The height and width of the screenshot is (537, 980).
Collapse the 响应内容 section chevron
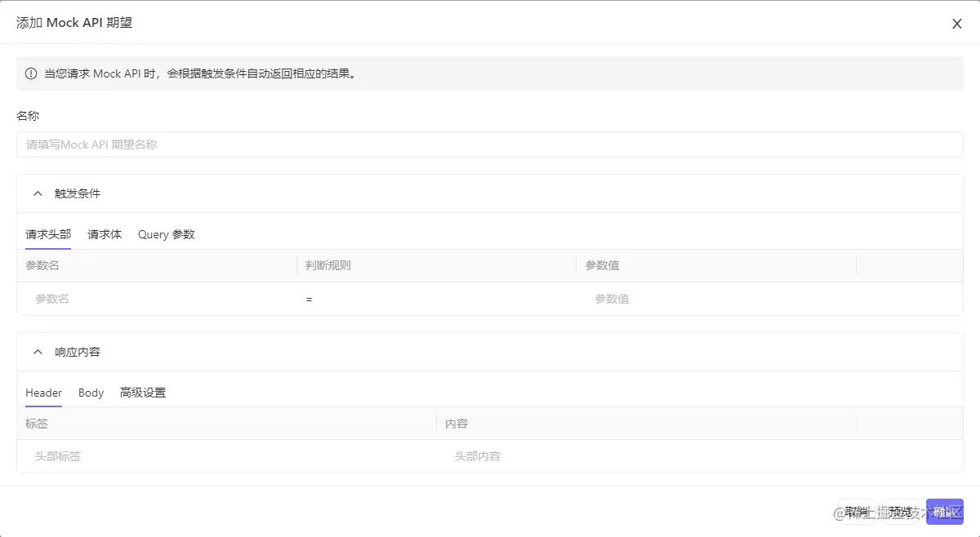pos(38,352)
